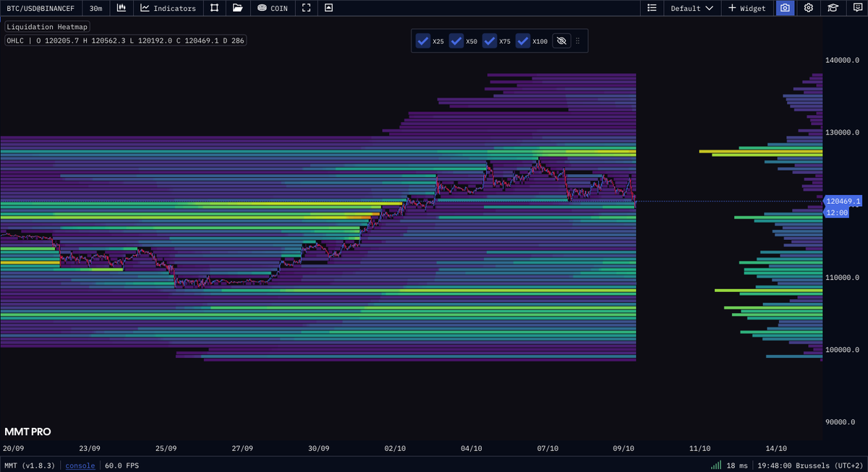
Task: Expand the Default layout dropdown
Action: click(x=692, y=8)
